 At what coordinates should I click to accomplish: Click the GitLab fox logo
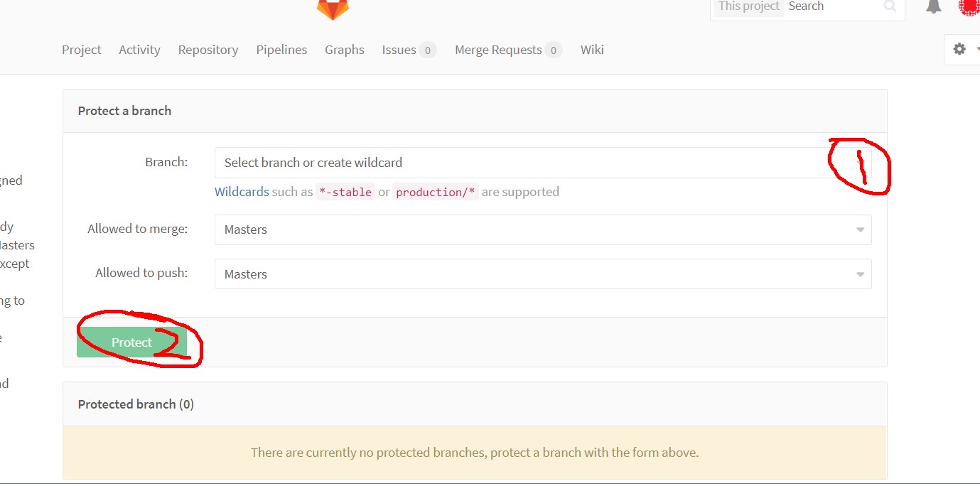pyautogui.click(x=333, y=9)
